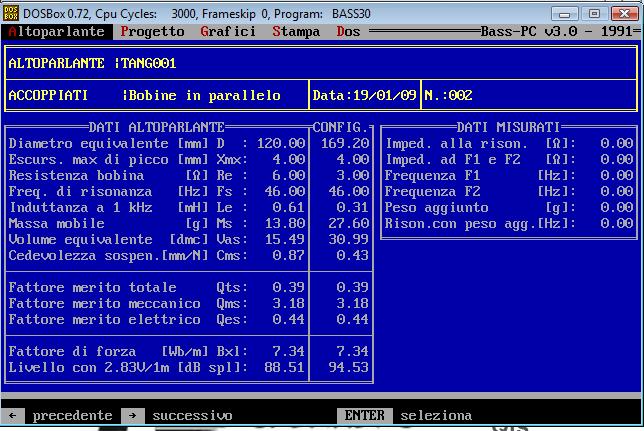The image size is (644, 431).
Task: Click the 'Fattore merito totale' label
Action: (x=92, y=287)
